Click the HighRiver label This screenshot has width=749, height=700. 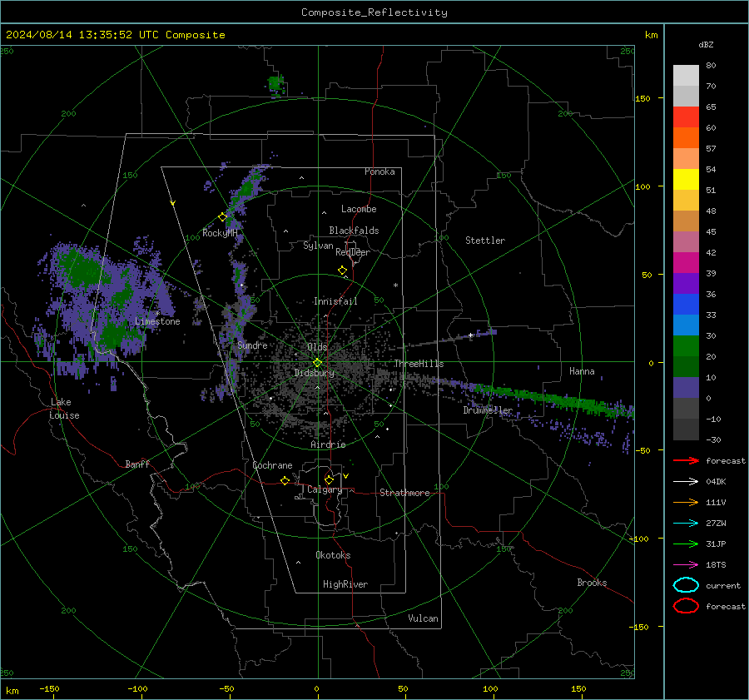tap(345, 584)
